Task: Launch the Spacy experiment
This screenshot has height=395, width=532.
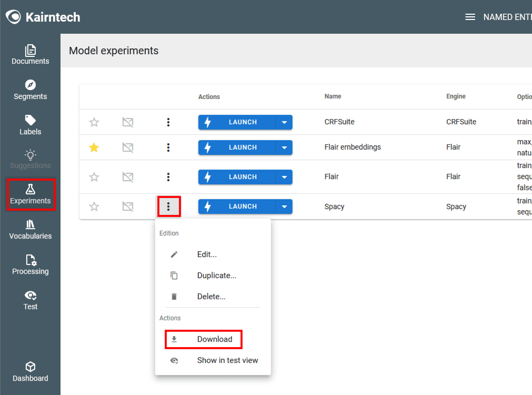Action: pos(237,206)
